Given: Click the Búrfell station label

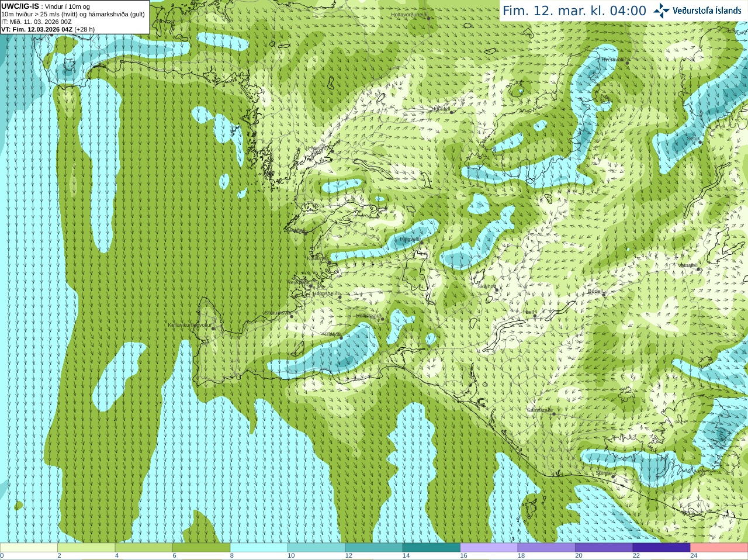Looking at the screenshot, I should pyautogui.click(x=595, y=291).
